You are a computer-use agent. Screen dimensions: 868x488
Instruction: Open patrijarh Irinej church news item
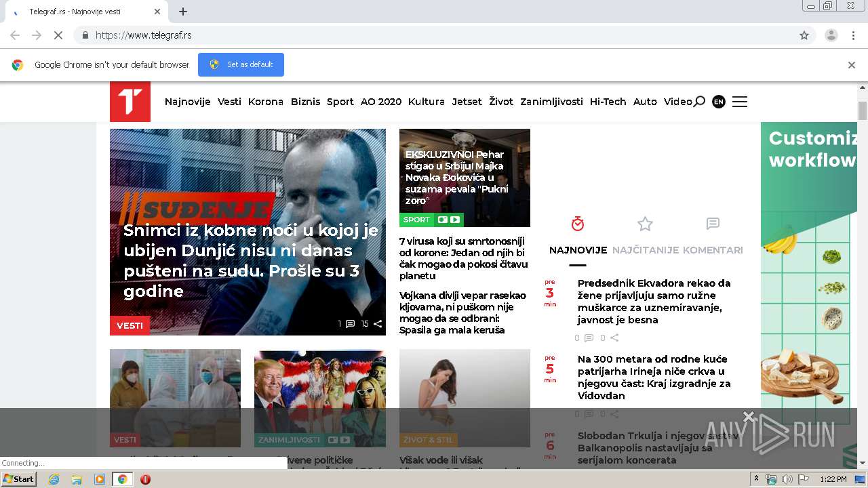point(654,378)
